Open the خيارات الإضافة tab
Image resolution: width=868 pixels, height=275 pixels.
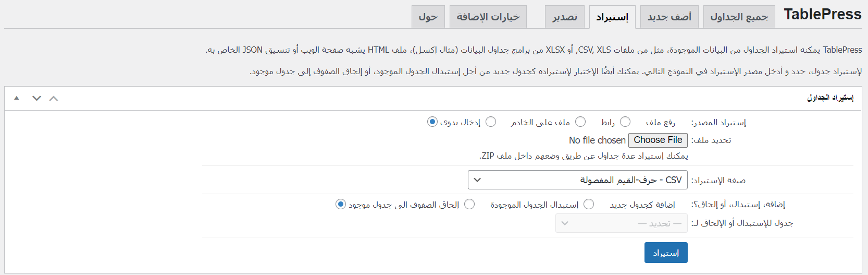488,17
